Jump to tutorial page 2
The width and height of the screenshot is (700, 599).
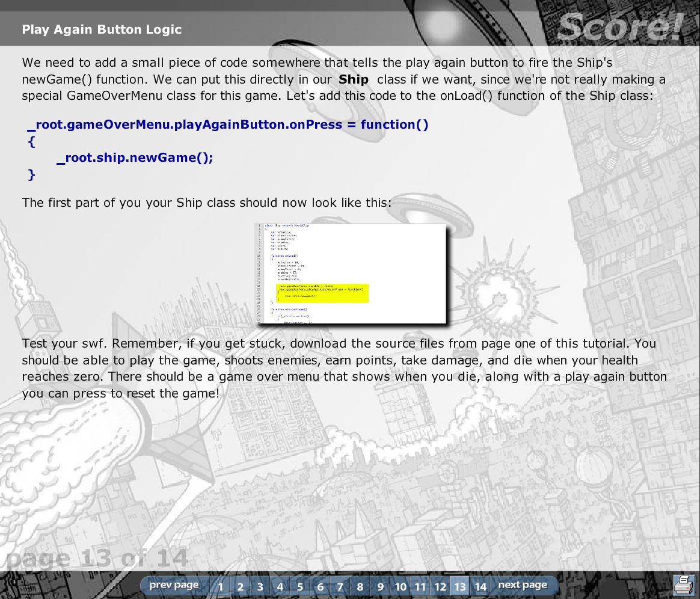[x=240, y=586]
